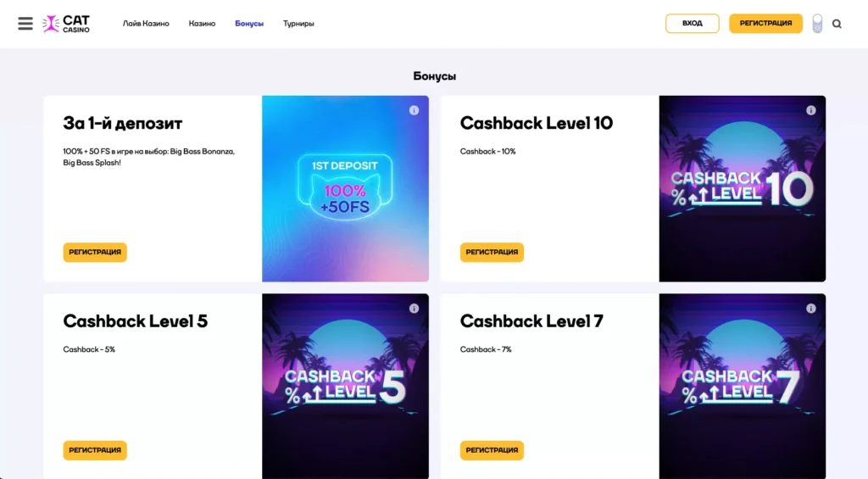Register under Cashback Level 7 card
The height and width of the screenshot is (479, 868).
click(492, 450)
